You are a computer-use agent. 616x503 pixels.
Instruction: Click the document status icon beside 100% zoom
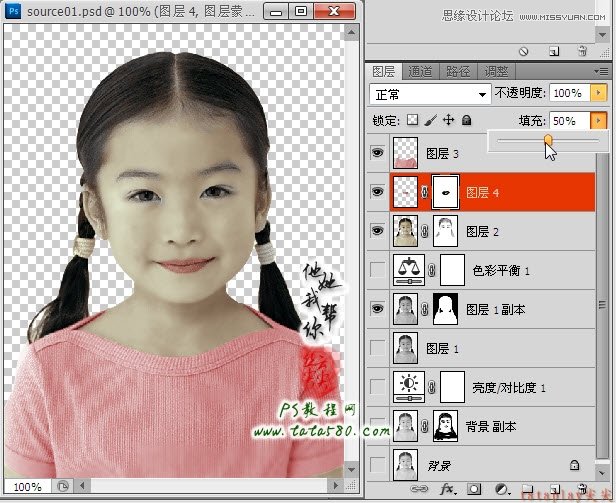(x=63, y=486)
